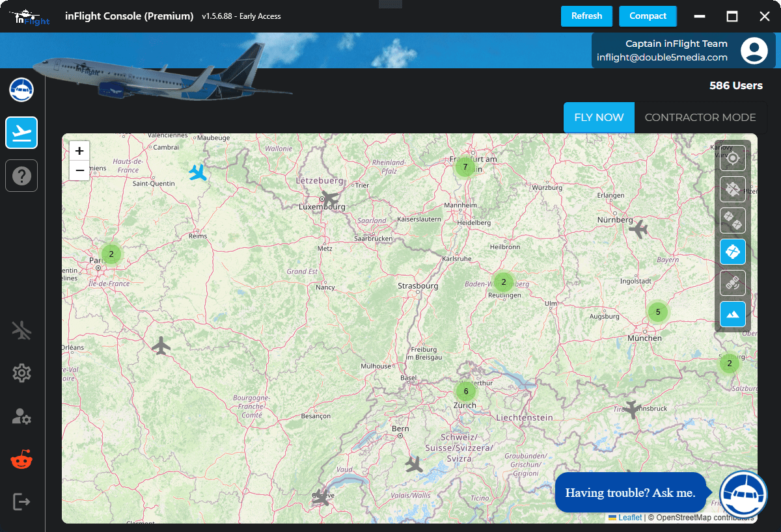781x532 pixels.
Task: Open the user account settings icon
Action: [21, 416]
